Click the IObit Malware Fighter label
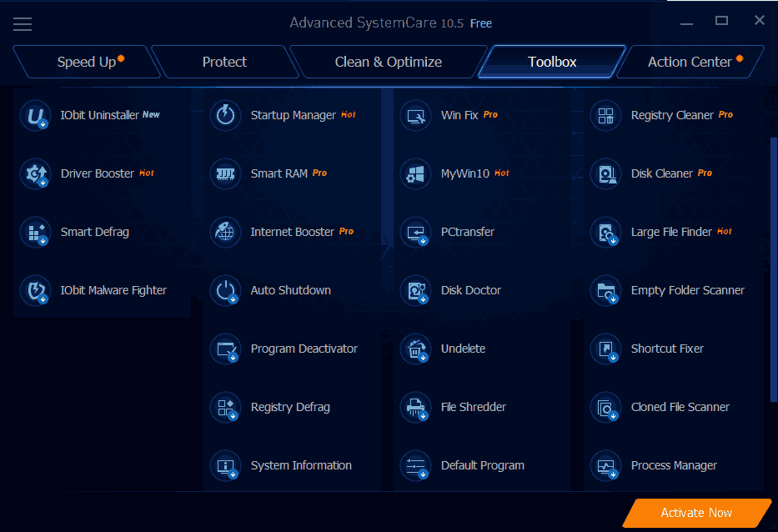The height and width of the screenshot is (532, 778). point(113,290)
